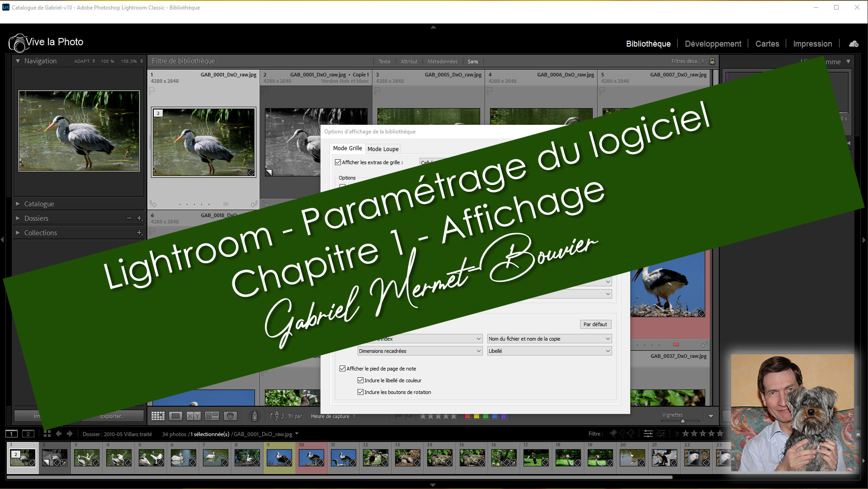
Task: Open the Développement module
Action: coord(713,44)
